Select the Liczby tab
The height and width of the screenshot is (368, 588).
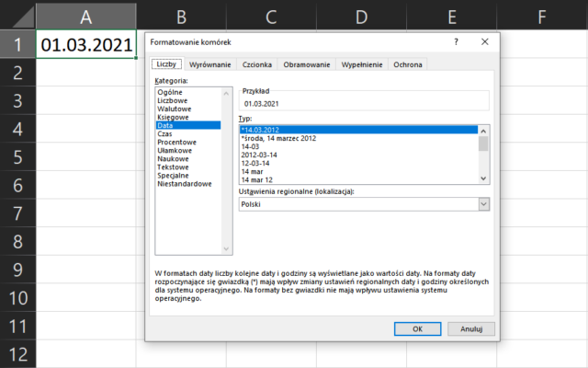point(166,64)
